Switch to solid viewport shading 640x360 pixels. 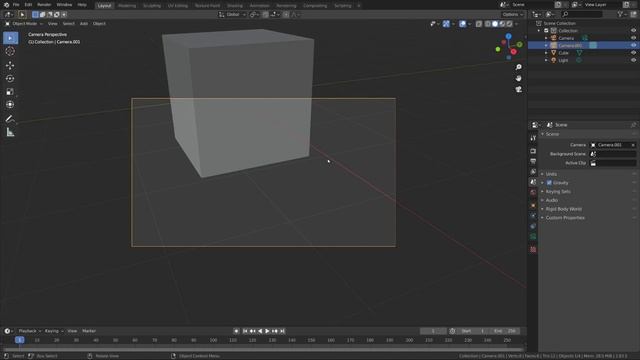click(x=495, y=24)
